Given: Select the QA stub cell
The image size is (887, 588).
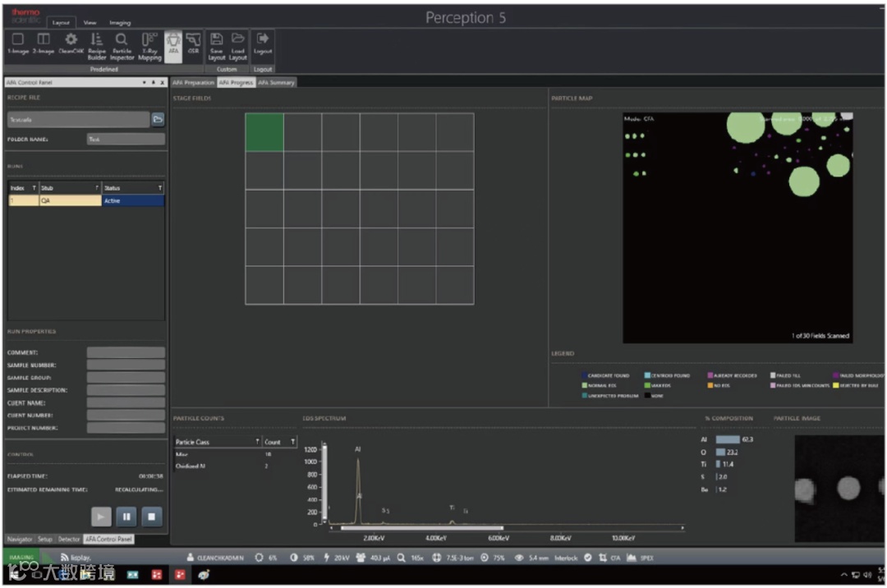Looking at the screenshot, I should tap(70, 200).
